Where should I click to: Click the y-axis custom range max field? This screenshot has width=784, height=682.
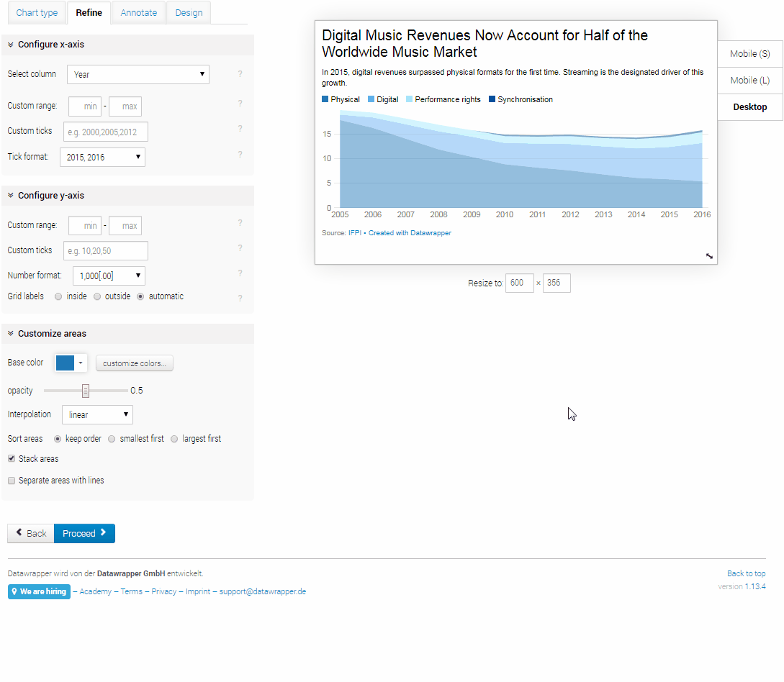click(x=125, y=226)
